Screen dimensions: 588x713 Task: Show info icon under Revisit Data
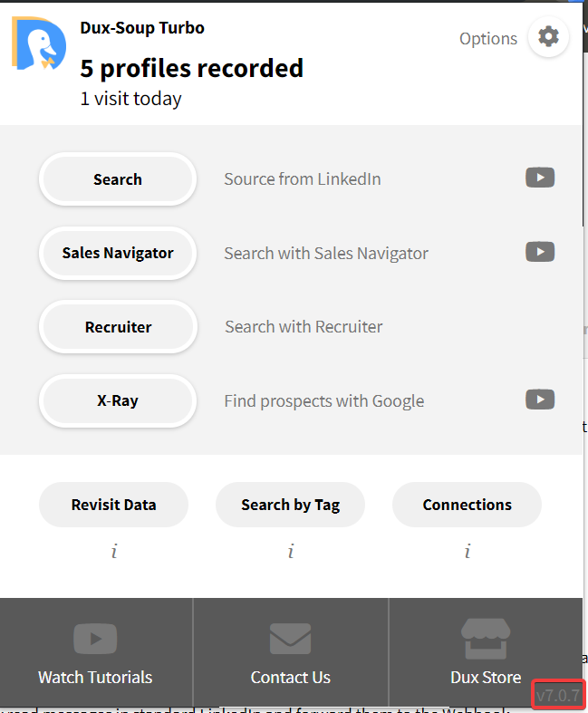pos(114,551)
